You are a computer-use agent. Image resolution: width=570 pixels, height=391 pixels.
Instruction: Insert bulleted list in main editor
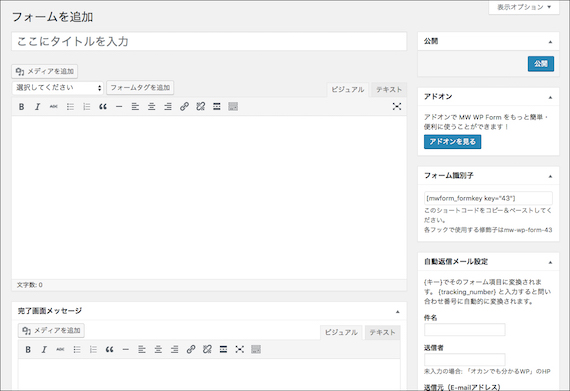point(70,106)
